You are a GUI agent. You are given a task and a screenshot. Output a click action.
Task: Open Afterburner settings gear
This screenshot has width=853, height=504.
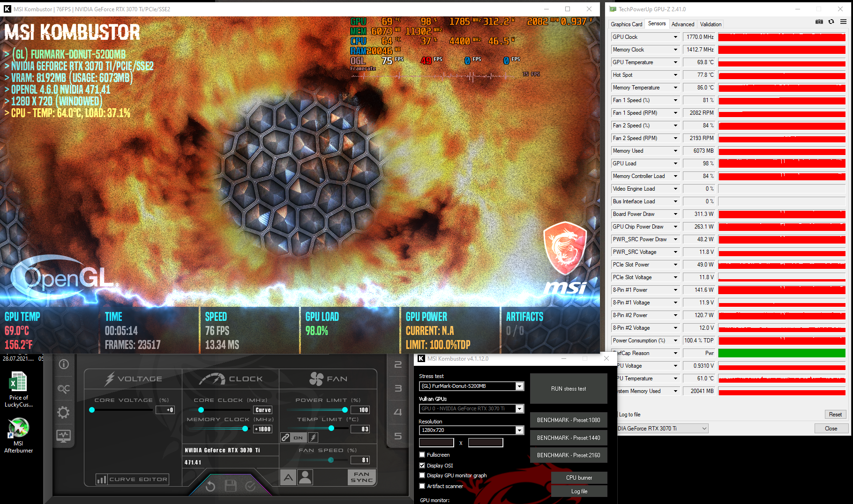point(63,412)
